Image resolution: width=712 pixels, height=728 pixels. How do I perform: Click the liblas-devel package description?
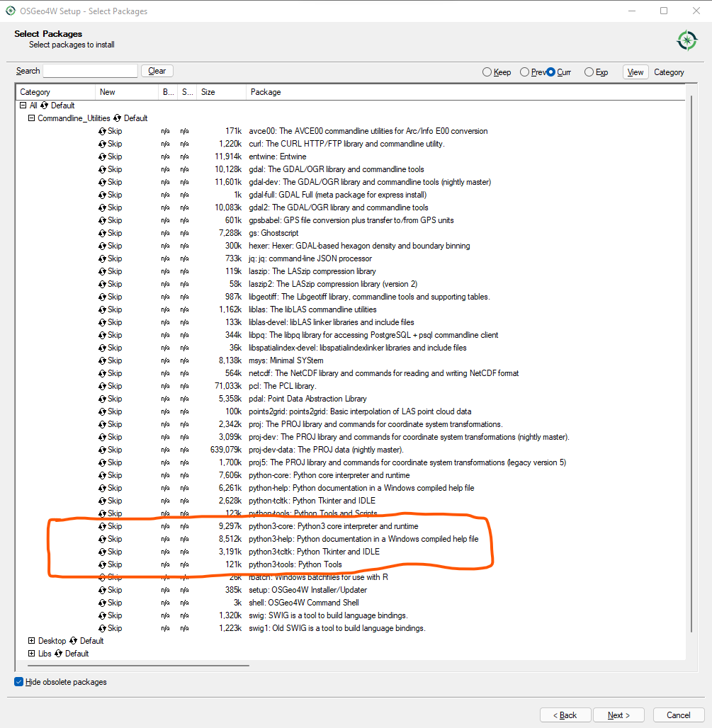pos(331,322)
